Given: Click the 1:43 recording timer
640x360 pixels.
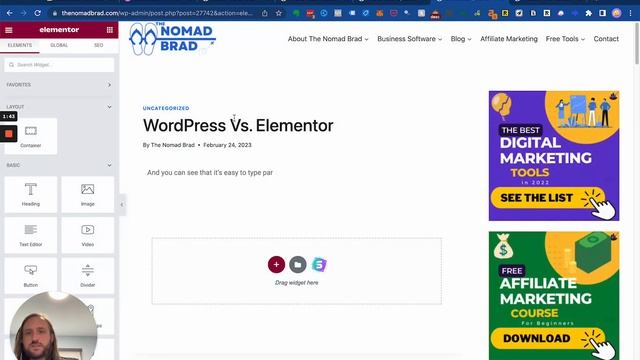Looking at the screenshot, I should (x=9, y=116).
